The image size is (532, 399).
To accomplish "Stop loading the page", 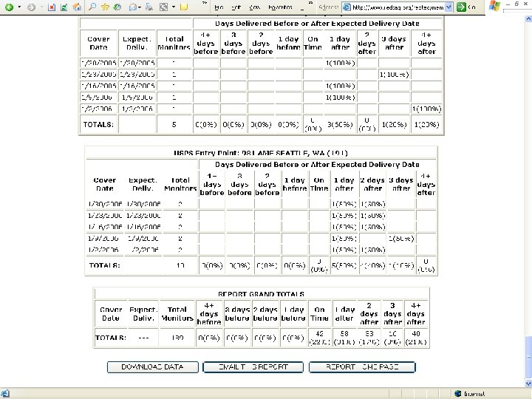I will 52,7.
